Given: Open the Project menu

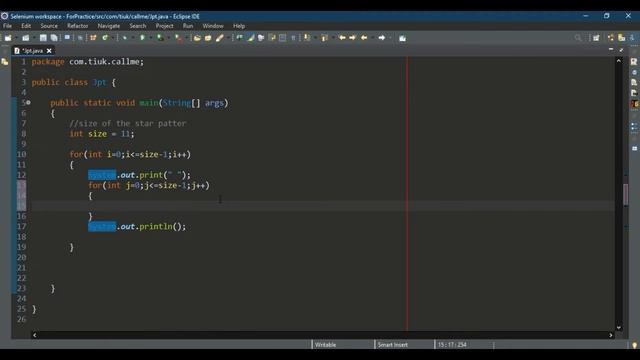Looking at the screenshot, I should click(x=164, y=26).
